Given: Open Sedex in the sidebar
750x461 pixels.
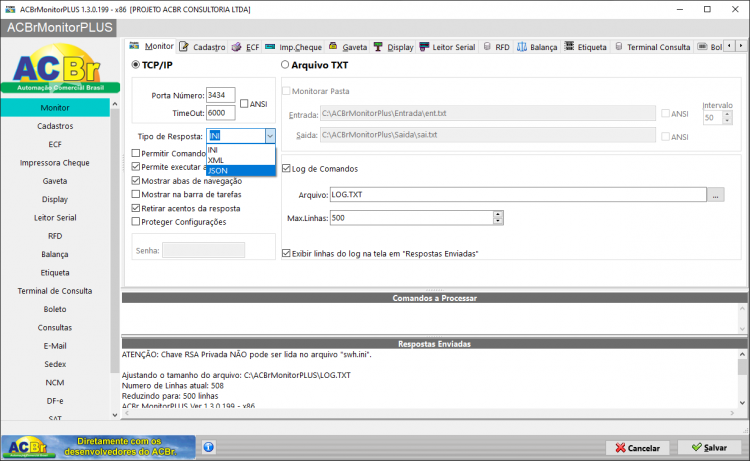Looking at the screenshot, I should tap(55, 364).
